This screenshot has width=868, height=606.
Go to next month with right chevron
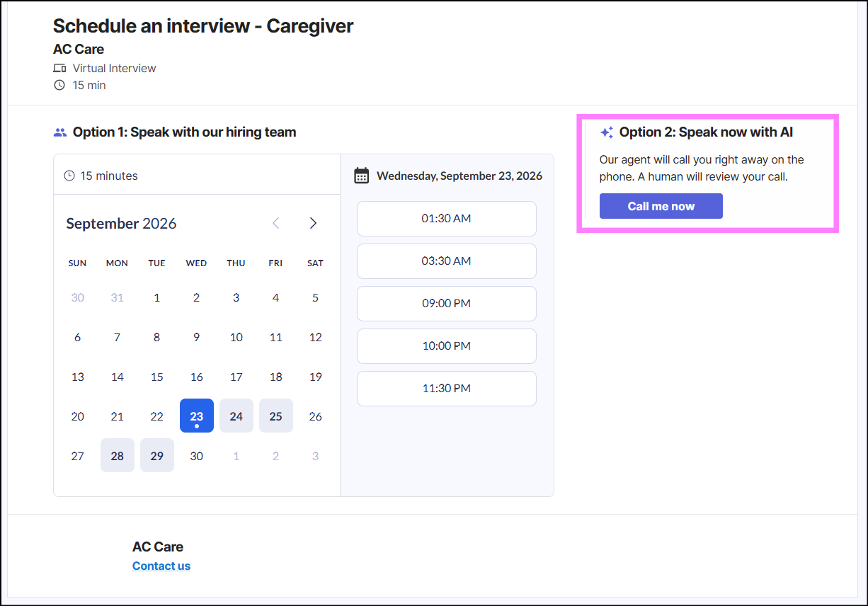coord(313,223)
